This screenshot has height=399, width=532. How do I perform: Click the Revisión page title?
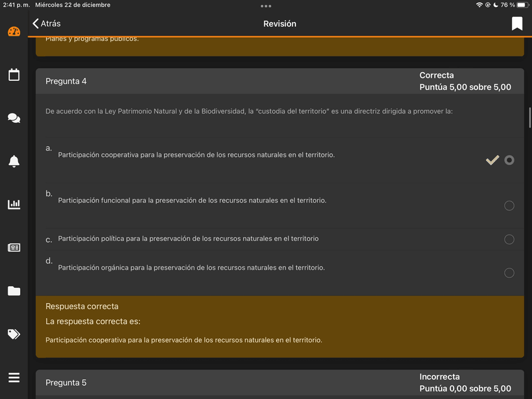(280, 24)
